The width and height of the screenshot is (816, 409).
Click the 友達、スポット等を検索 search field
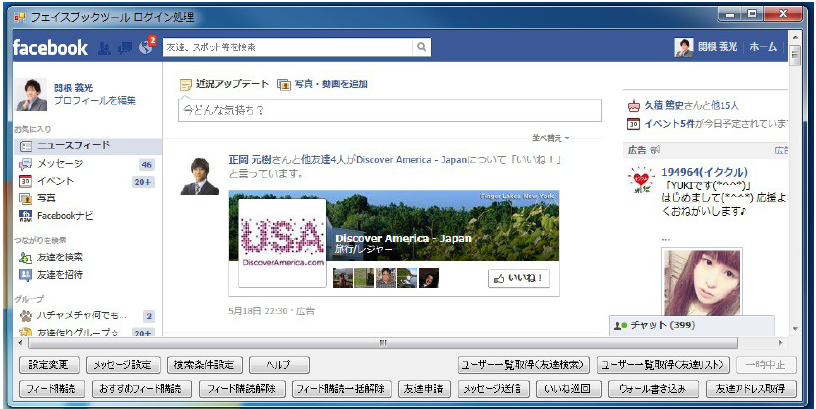click(x=288, y=47)
